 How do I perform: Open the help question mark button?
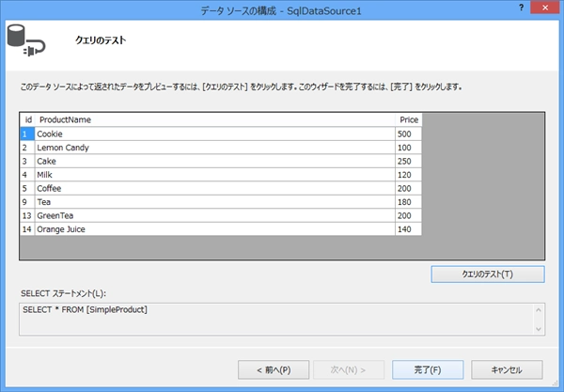coord(521,8)
